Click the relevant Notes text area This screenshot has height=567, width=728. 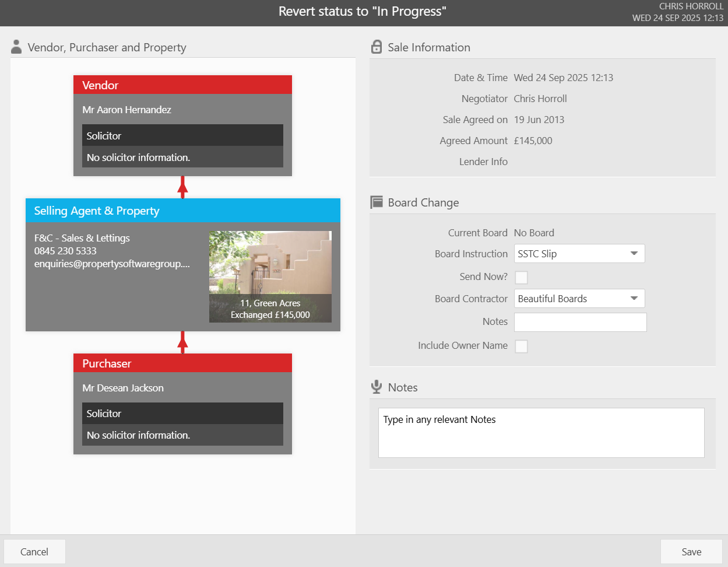click(541, 433)
